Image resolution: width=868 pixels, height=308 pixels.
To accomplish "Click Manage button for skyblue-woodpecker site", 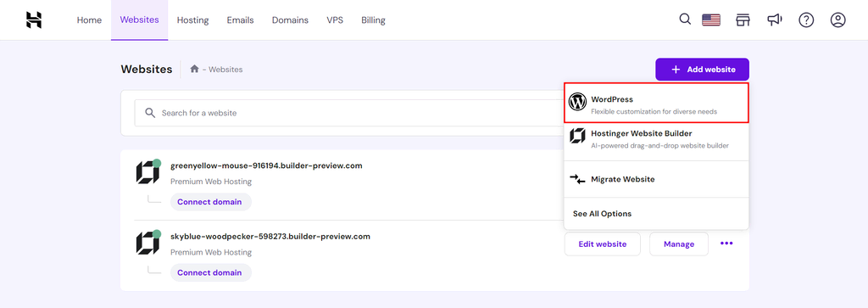I will pos(679,244).
